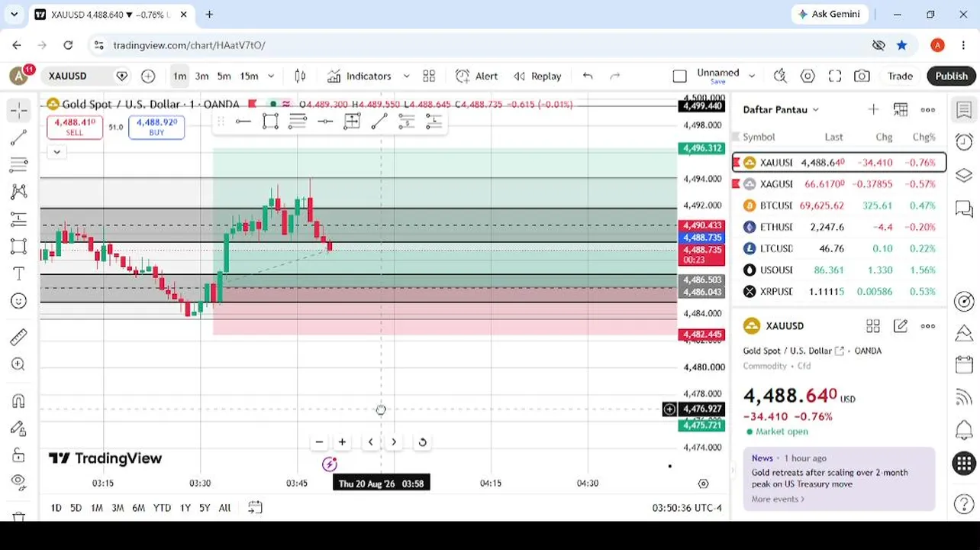Select the zoom in tool

(19, 364)
